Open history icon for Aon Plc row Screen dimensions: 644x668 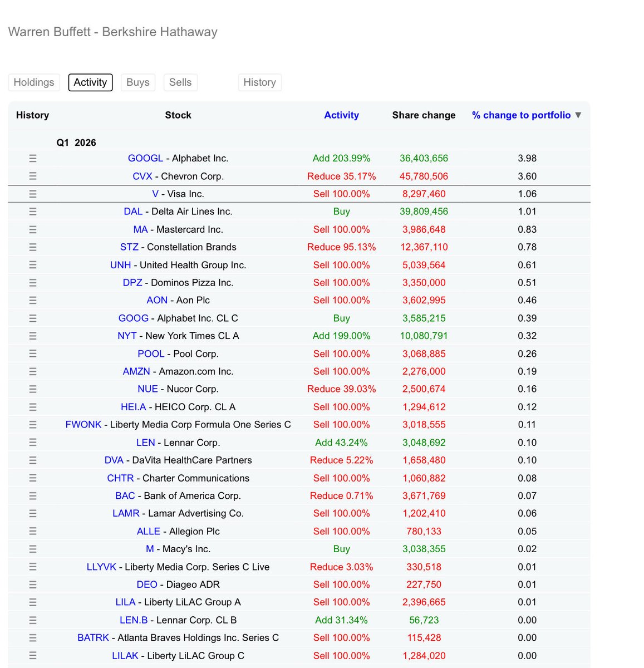click(x=33, y=301)
